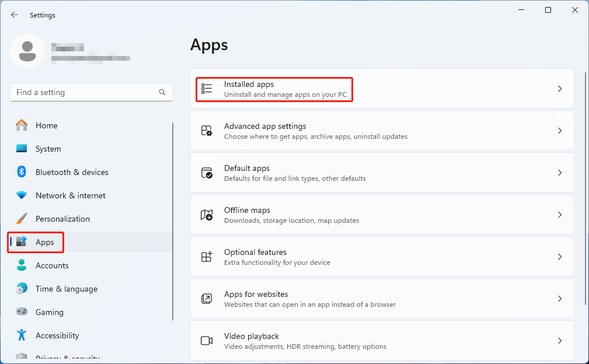Click the Offline maps location icon

click(x=207, y=215)
